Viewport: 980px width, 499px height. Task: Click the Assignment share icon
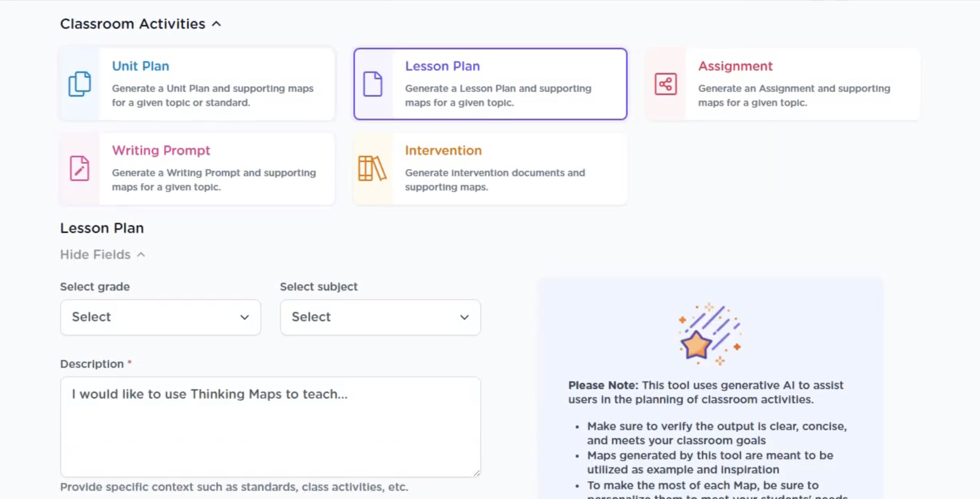point(665,84)
